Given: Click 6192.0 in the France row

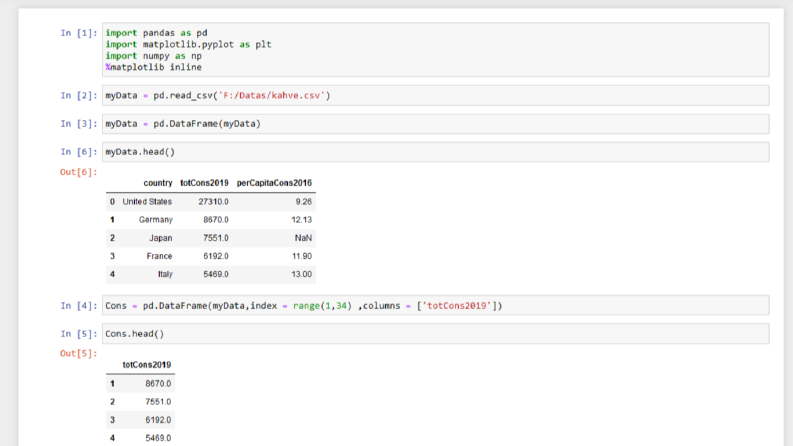Looking at the screenshot, I should pos(216,256).
